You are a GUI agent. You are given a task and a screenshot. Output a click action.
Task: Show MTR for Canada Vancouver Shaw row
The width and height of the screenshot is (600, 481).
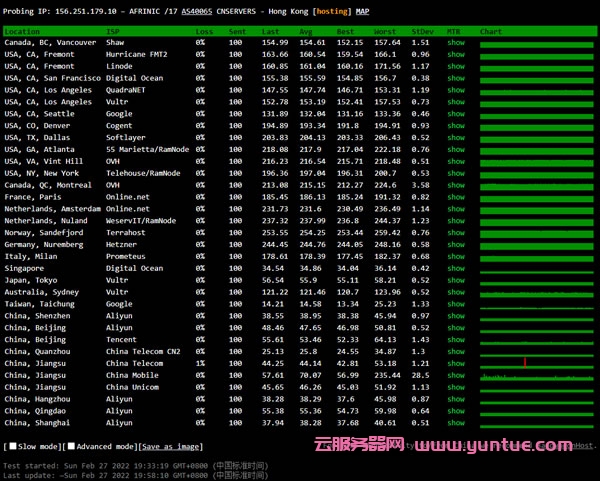455,44
